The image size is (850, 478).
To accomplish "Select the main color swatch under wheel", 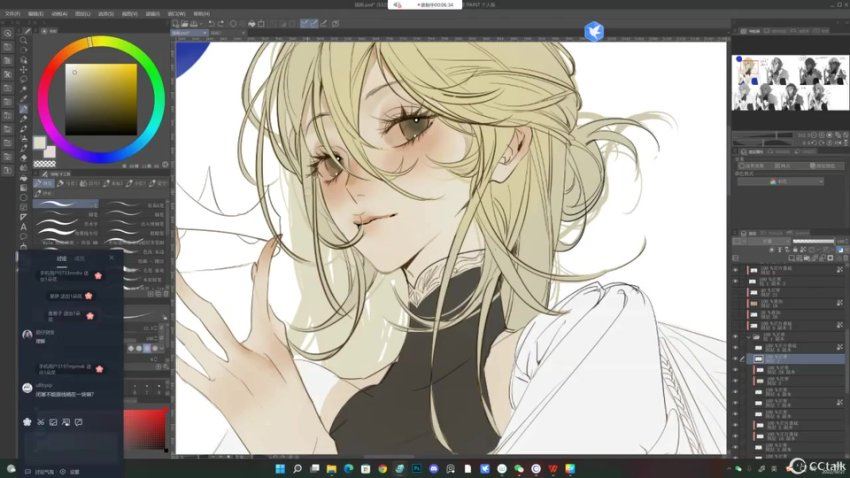I will click(40, 143).
